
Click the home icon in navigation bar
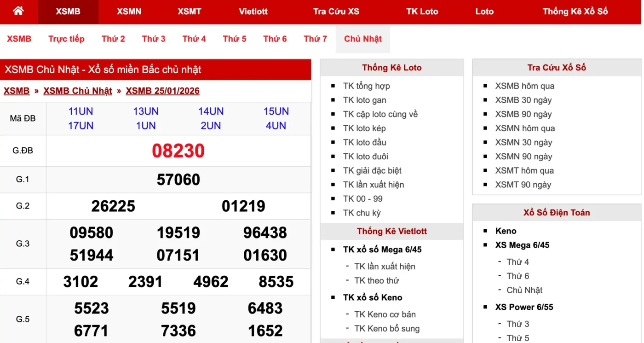18,12
